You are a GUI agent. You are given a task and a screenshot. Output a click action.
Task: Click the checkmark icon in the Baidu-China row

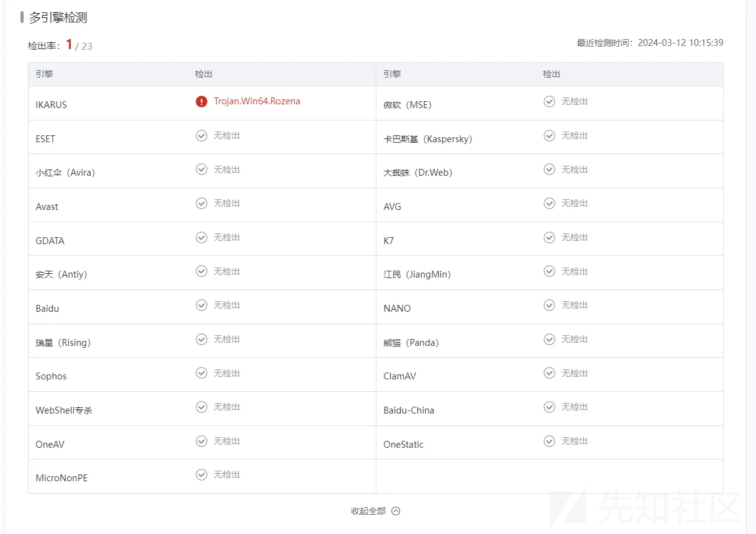pyautogui.click(x=549, y=407)
